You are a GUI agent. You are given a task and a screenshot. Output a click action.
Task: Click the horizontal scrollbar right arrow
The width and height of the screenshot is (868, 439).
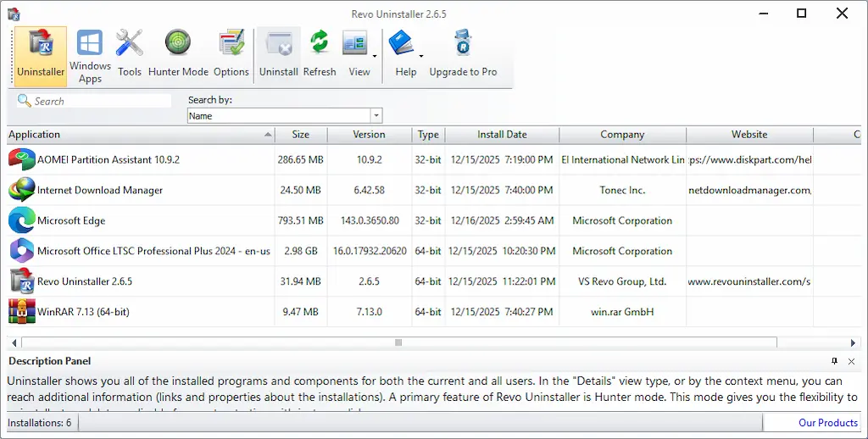click(x=853, y=342)
